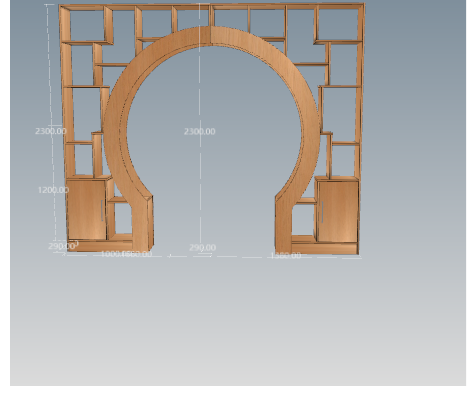Select the top-right corner shelf compartment
The height and width of the screenshot is (396, 476).
click(338, 24)
